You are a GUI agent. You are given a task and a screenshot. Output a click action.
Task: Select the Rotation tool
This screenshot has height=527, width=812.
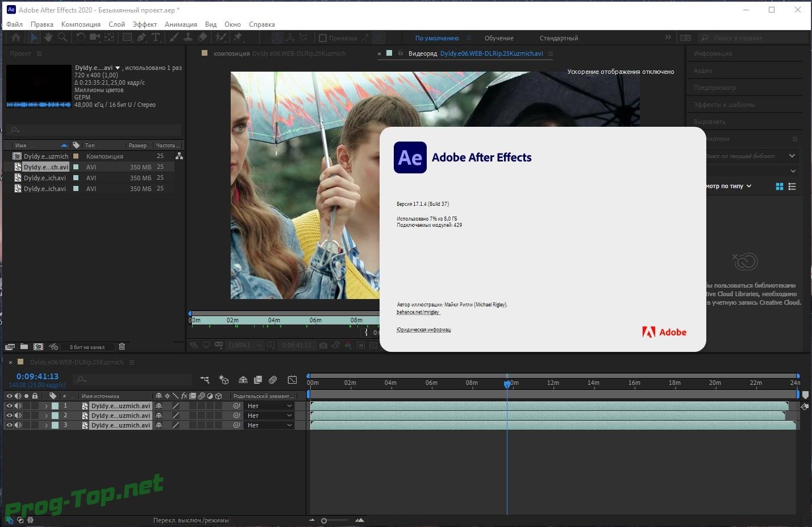point(81,38)
